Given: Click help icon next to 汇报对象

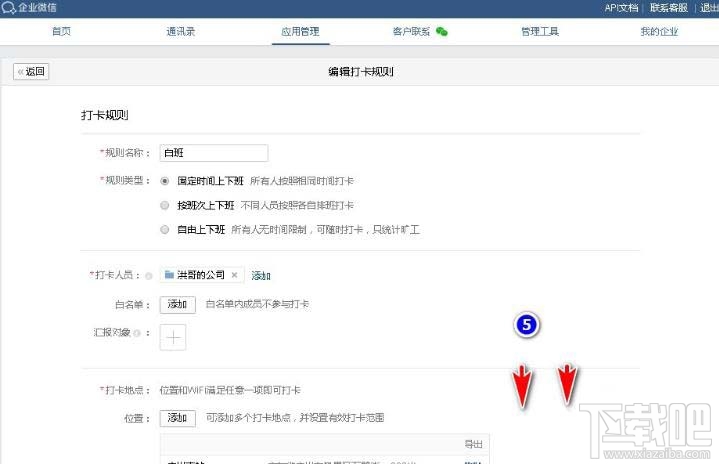Looking at the screenshot, I should pyautogui.click(x=137, y=333).
